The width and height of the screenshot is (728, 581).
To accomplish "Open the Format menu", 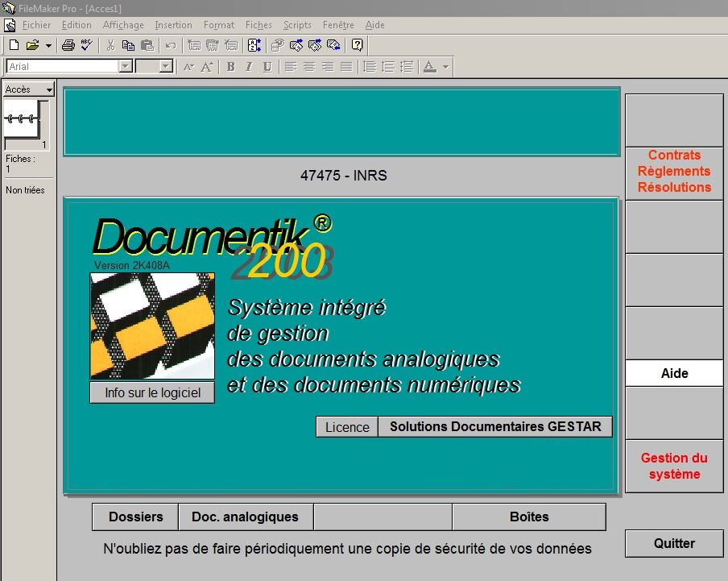I will tap(219, 25).
